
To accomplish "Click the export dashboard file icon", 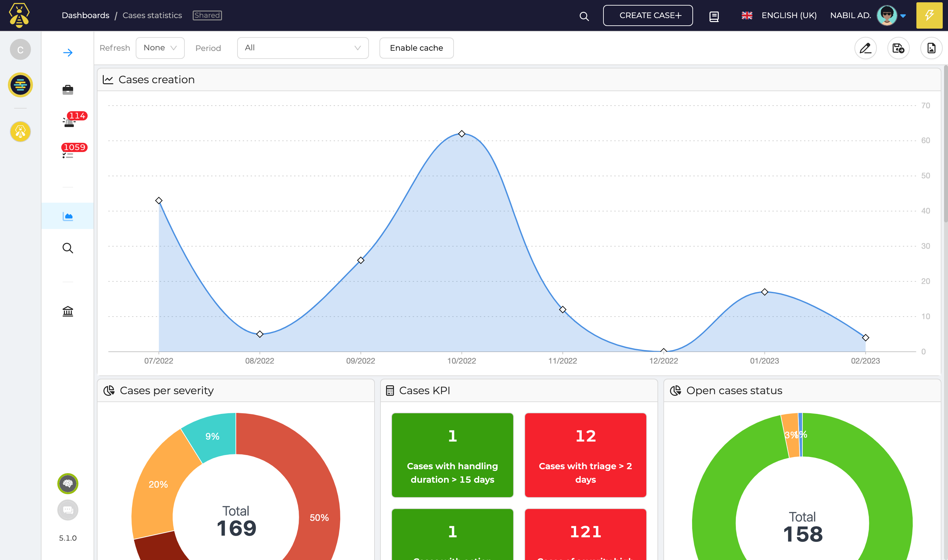I will tap(931, 48).
